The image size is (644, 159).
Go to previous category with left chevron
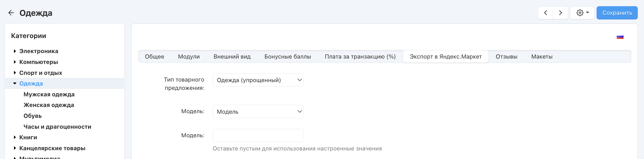[x=546, y=13]
